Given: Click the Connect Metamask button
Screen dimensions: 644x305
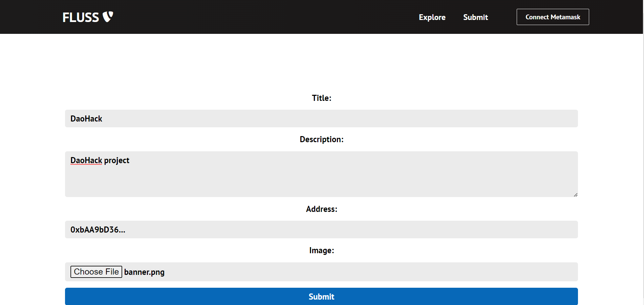Looking at the screenshot, I should (x=553, y=17).
